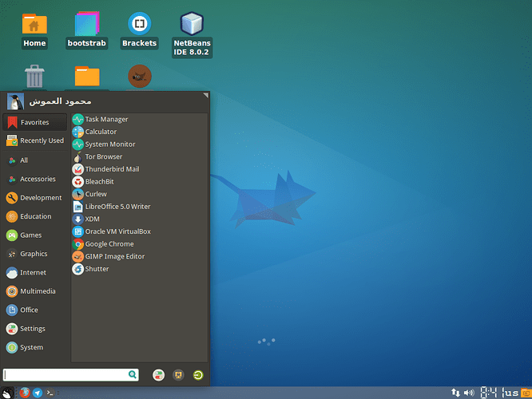Launch GIMP Image Editor from favorites
The image size is (532, 399).
point(139,257)
